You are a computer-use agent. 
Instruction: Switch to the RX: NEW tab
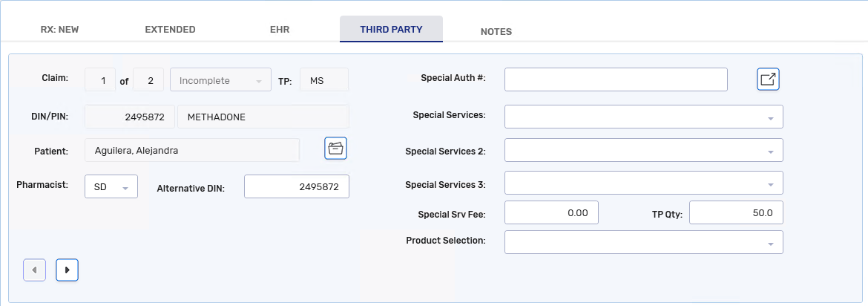[x=59, y=30]
